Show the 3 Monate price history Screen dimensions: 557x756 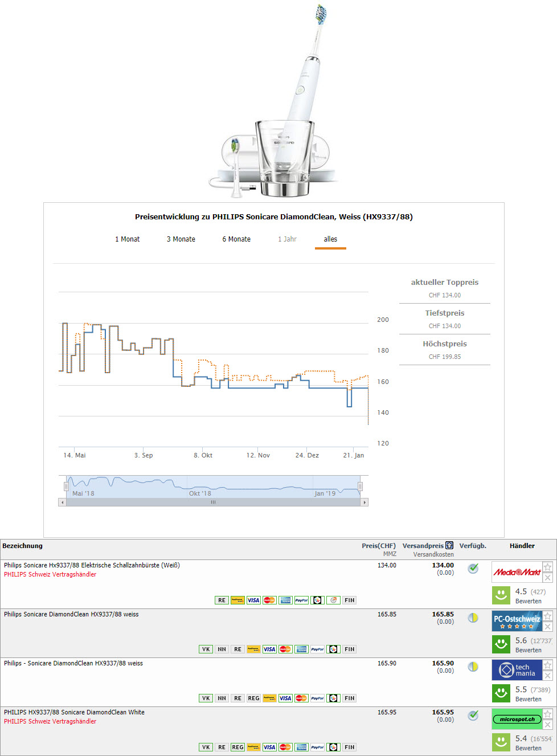(181, 239)
